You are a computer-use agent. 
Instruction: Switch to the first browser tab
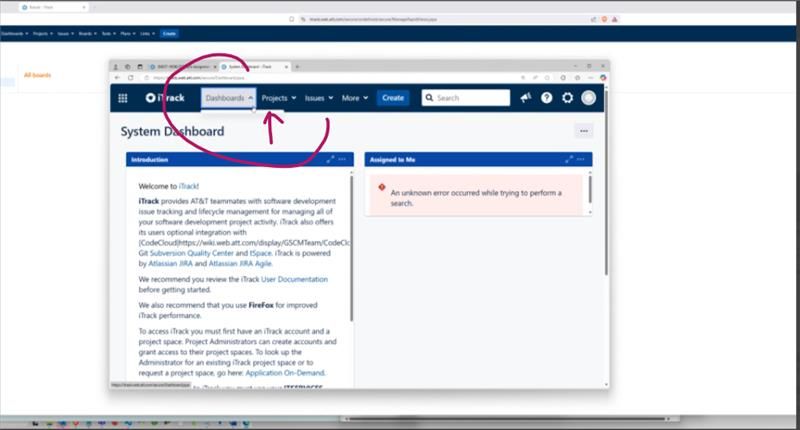coord(183,67)
